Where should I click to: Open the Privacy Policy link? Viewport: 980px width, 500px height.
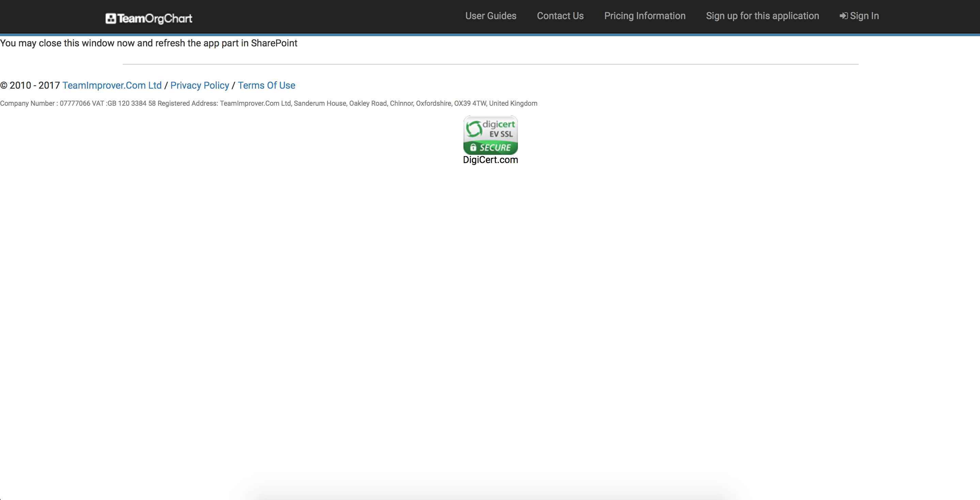200,85
